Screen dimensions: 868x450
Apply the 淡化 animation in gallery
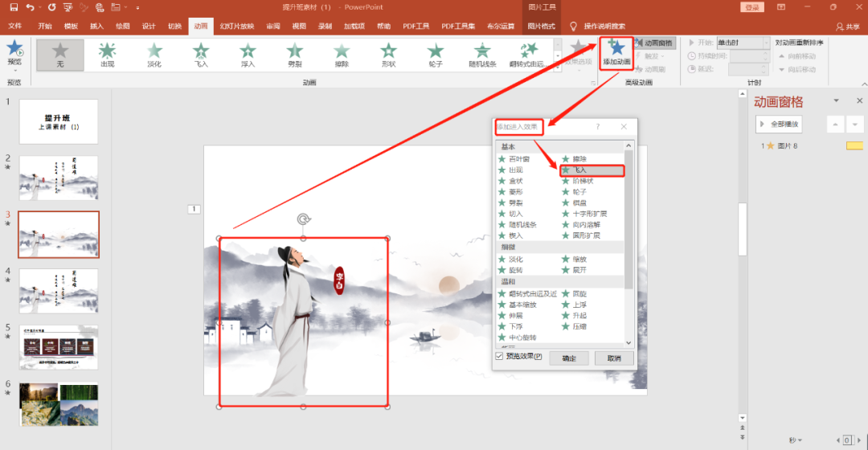click(154, 55)
